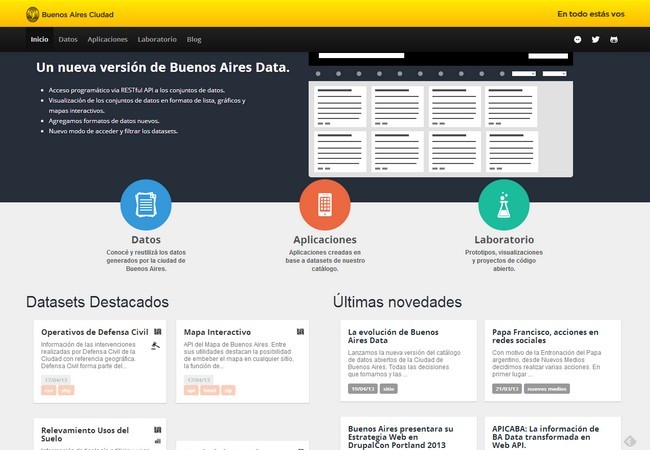Viewport: 650px width, 450px height.
Task: Click the 'Acceso programático via RESTful API' bullet
Action: (137, 90)
